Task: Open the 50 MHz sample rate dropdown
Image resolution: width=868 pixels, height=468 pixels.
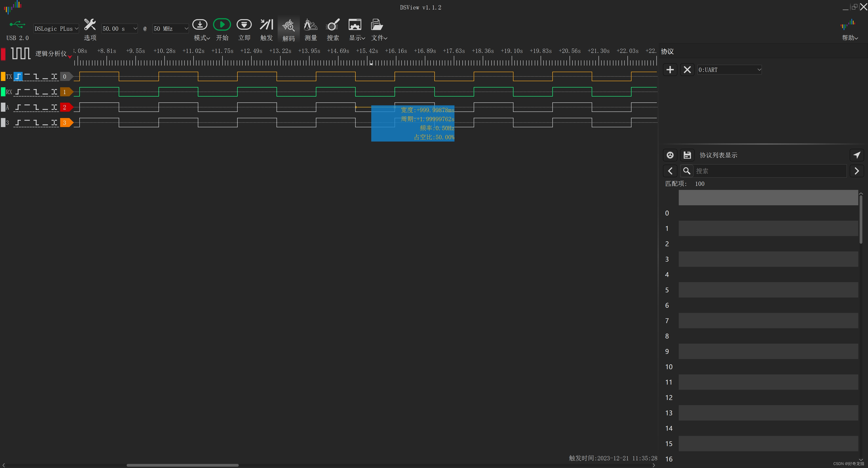Action: click(170, 29)
